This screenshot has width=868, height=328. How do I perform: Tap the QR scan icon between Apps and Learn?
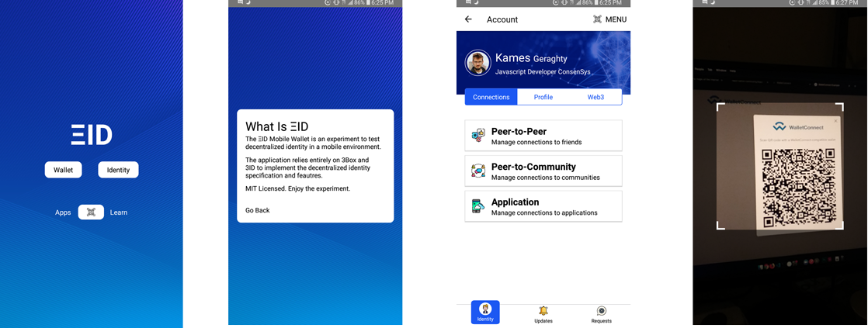point(91,212)
